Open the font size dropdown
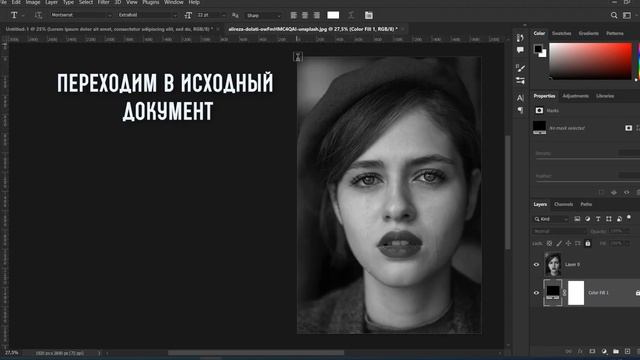The height and width of the screenshot is (360, 640). coord(211,15)
